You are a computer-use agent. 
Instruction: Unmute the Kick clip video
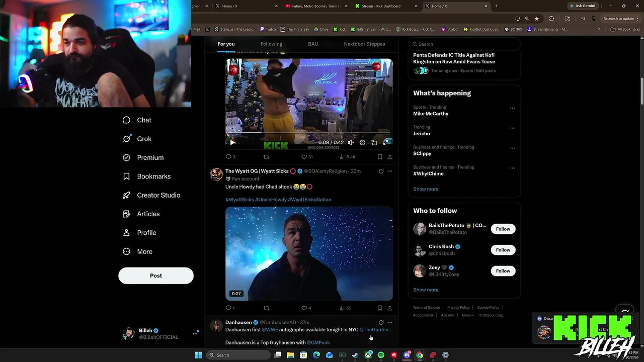pos(351,142)
